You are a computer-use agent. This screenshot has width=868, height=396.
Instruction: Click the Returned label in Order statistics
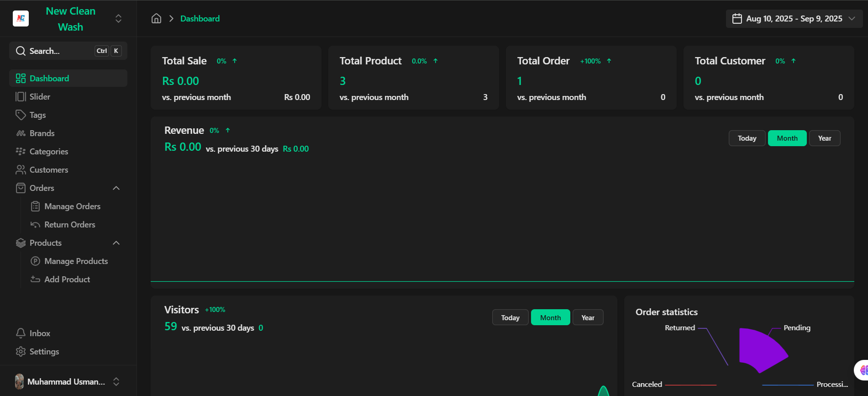[680, 328]
